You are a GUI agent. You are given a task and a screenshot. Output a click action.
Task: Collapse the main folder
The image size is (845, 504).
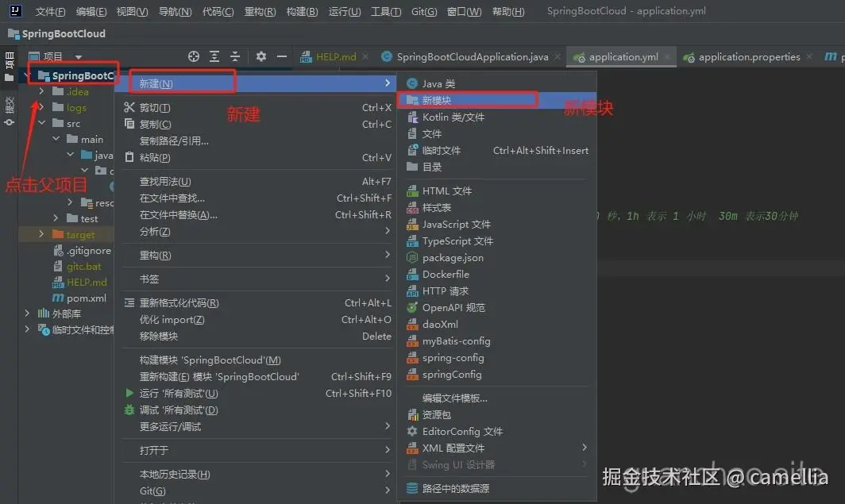point(56,139)
